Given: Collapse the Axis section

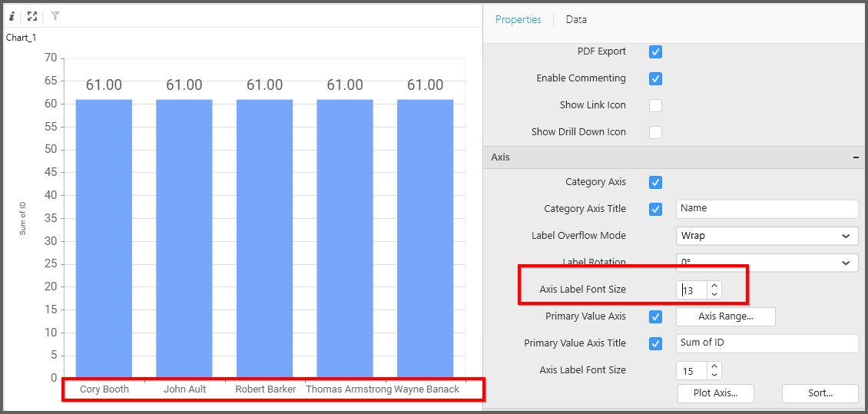Looking at the screenshot, I should pos(856,157).
